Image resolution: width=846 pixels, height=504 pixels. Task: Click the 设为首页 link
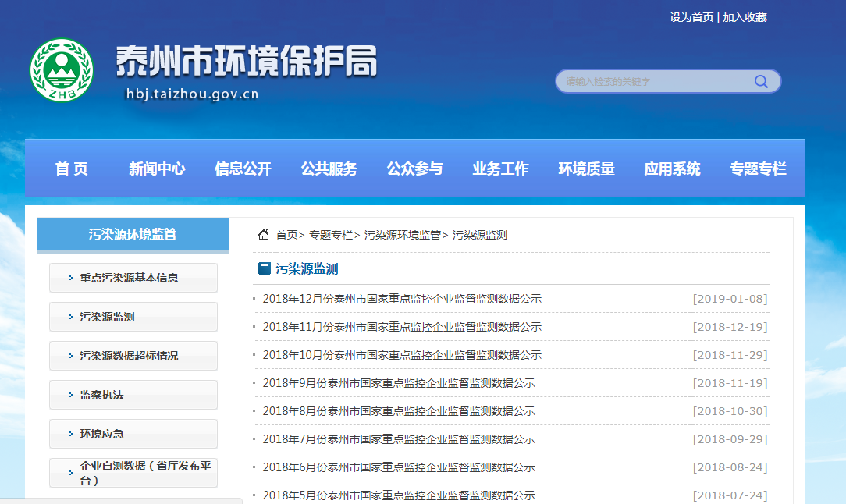[691, 17]
